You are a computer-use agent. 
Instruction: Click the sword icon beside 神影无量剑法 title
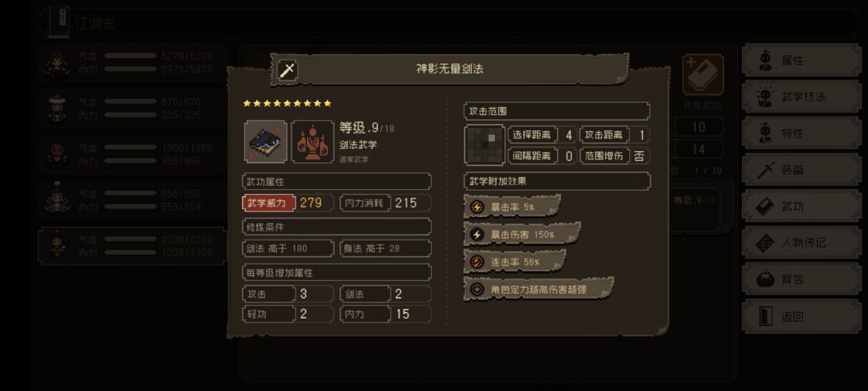click(x=287, y=71)
